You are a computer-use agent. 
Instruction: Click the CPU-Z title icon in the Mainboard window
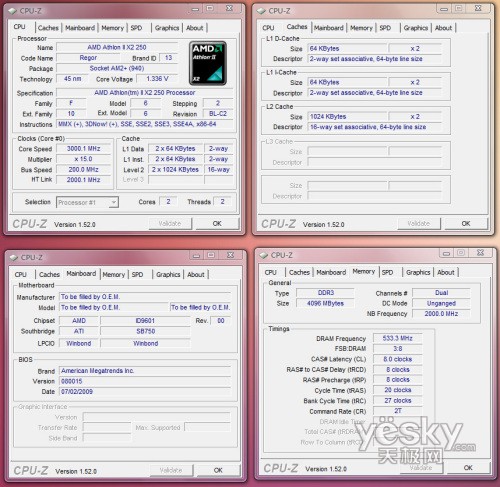pyautogui.click(x=14, y=258)
